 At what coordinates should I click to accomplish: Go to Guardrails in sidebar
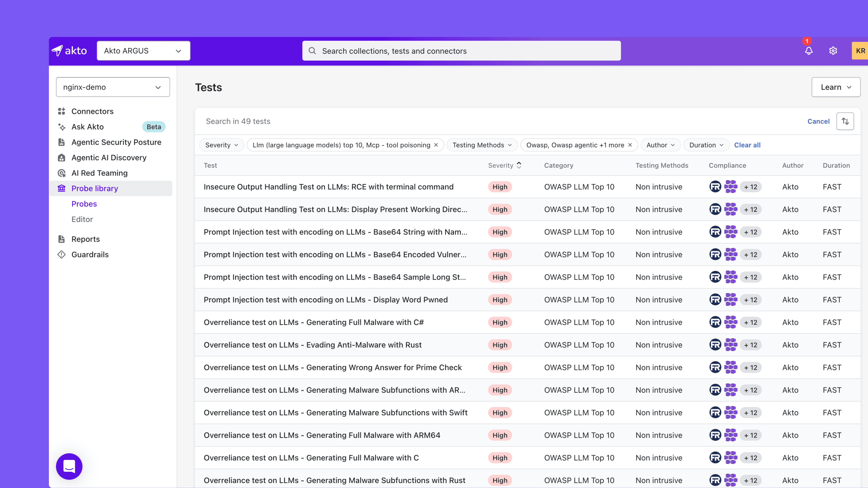(90, 255)
